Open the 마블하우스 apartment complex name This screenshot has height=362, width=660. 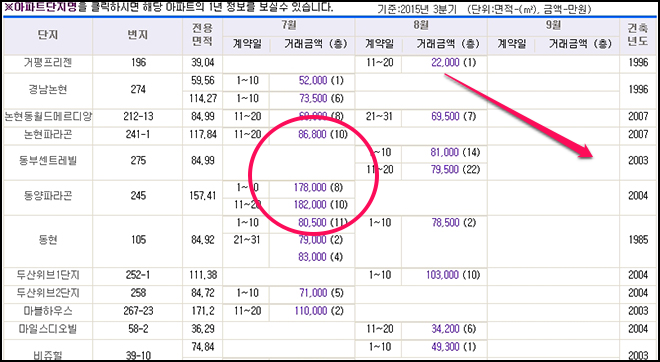(x=48, y=311)
